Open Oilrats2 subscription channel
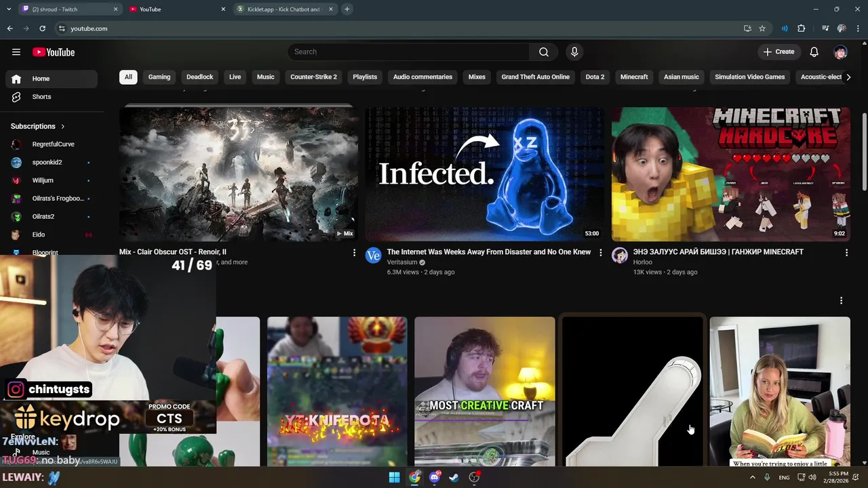This screenshot has width=868, height=488. (x=52, y=217)
